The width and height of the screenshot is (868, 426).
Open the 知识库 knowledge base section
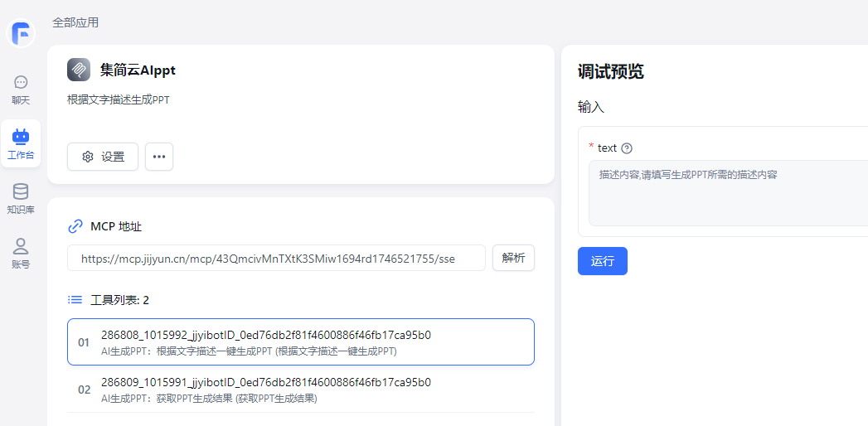click(21, 199)
